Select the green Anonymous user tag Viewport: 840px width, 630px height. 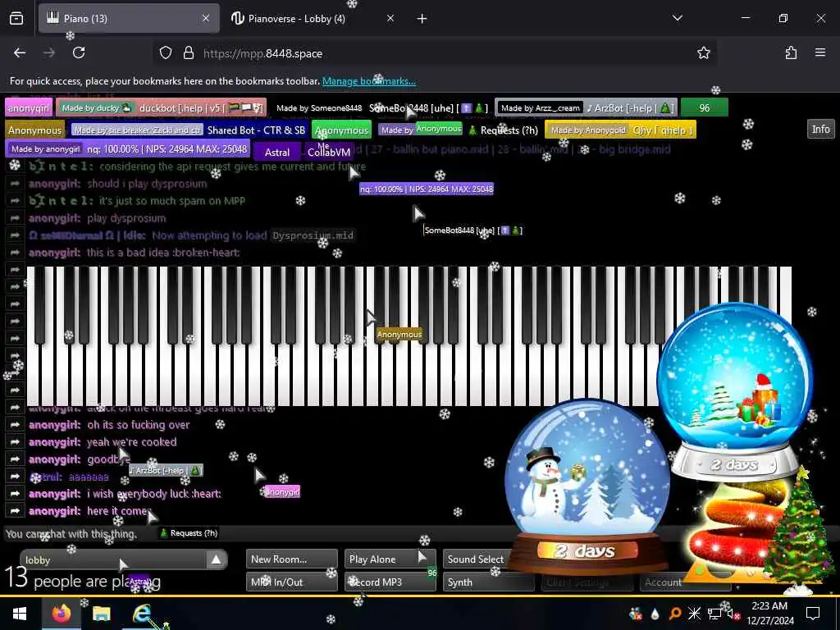341,130
